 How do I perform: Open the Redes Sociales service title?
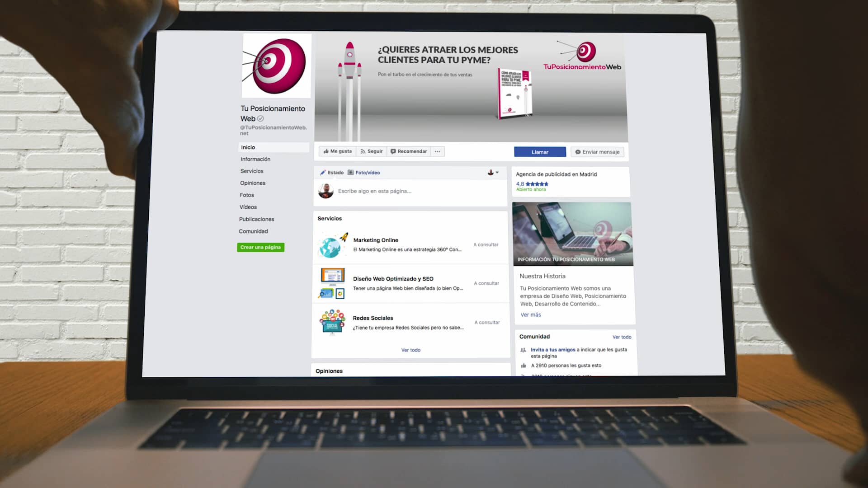click(373, 318)
